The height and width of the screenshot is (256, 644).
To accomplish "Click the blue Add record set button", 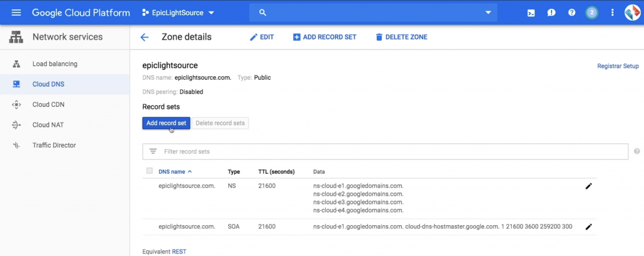I will pyautogui.click(x=166, y=123).
